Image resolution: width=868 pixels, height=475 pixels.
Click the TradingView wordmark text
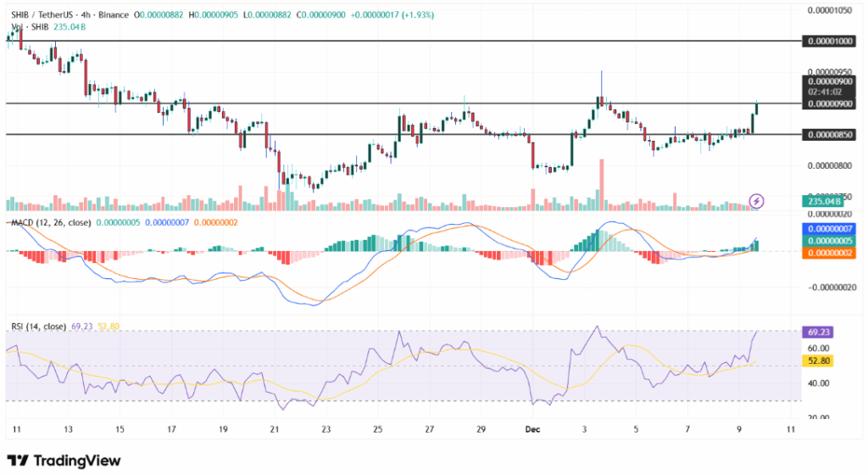tap(77, 461)
